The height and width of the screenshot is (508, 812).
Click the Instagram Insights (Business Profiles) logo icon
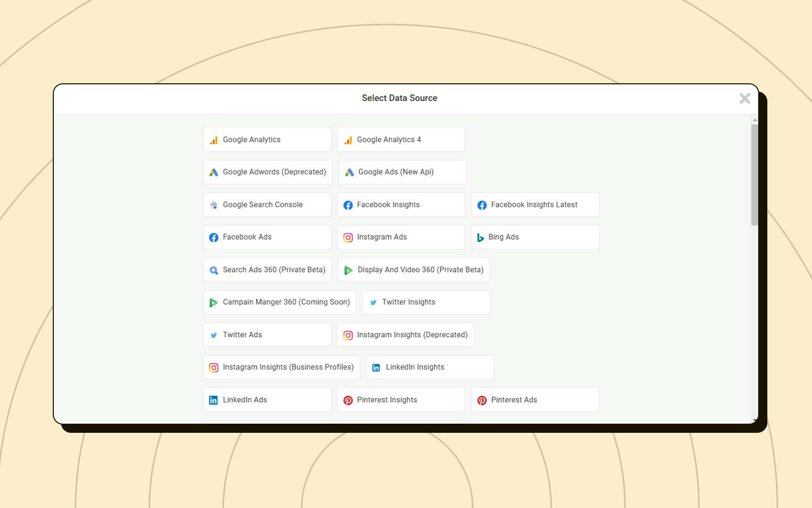(x=214, y=368)
